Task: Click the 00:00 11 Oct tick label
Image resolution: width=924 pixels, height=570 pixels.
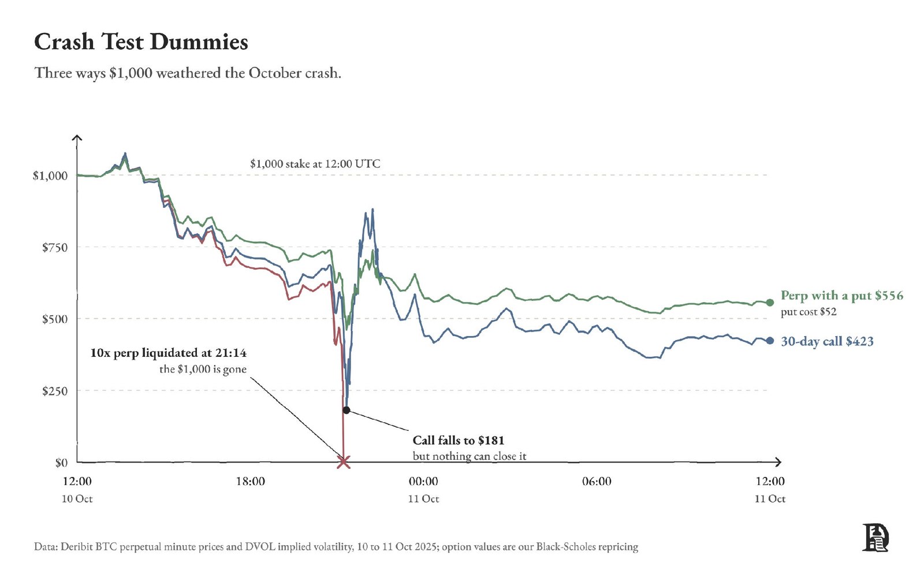Action: click(x=423, y=490)
